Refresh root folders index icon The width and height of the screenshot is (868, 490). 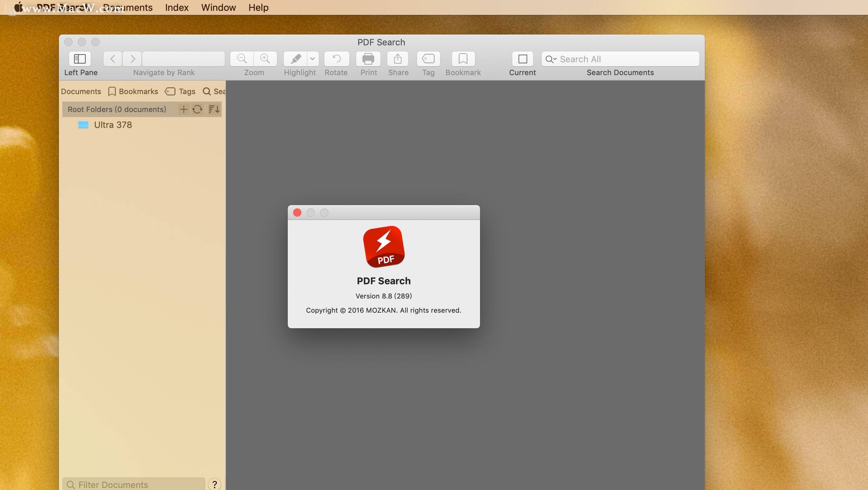tap(197, 109)
